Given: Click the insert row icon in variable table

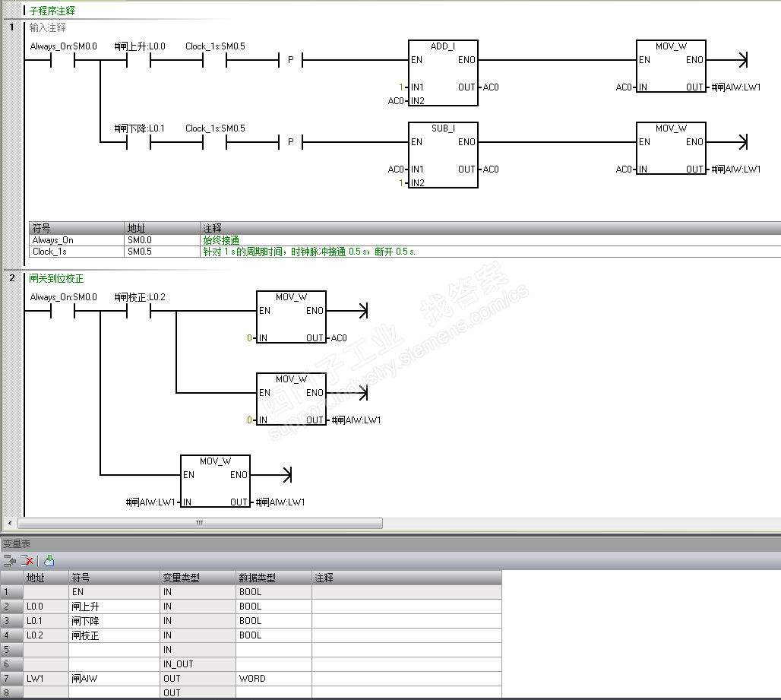Looking at the screenshot, I should coord(9,561).
